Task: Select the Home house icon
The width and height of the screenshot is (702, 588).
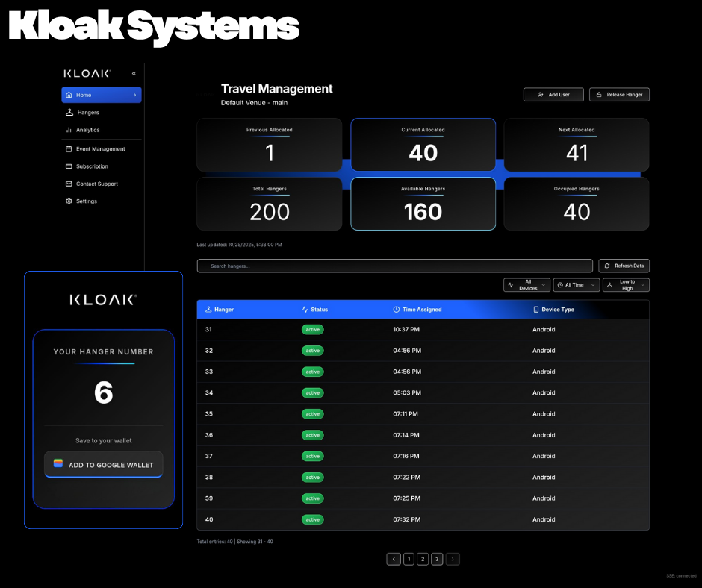Action: coord(69,95)
